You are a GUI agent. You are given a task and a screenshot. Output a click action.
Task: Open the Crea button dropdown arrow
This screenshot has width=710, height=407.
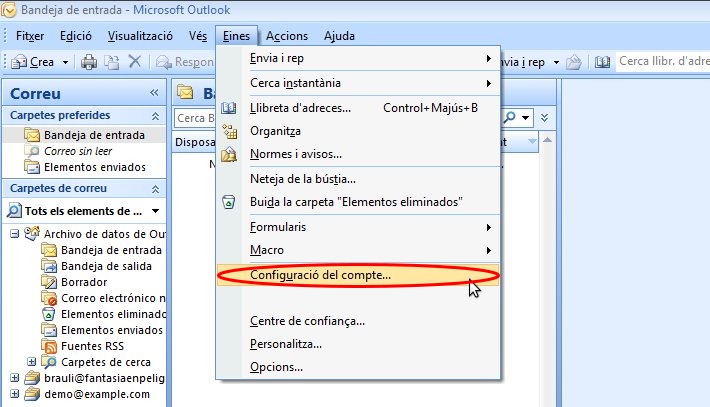point(65,62)
